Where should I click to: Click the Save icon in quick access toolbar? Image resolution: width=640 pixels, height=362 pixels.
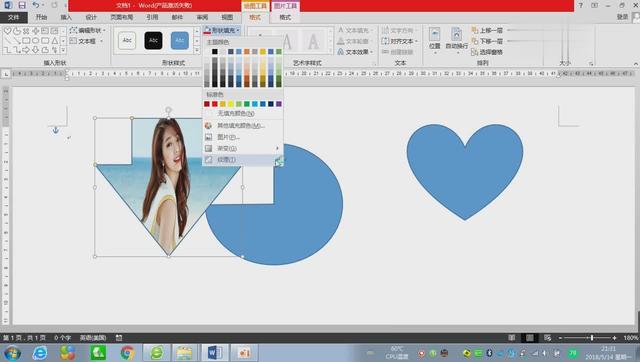coord(22,5)
